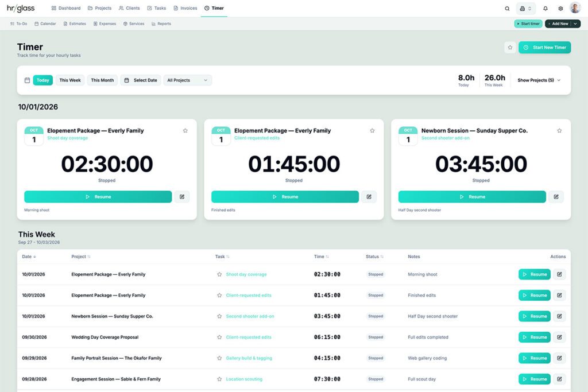This screenshot has width=588, height=392.
Task: Open the All Projects dropdown
Action: (x=188, y=80)
